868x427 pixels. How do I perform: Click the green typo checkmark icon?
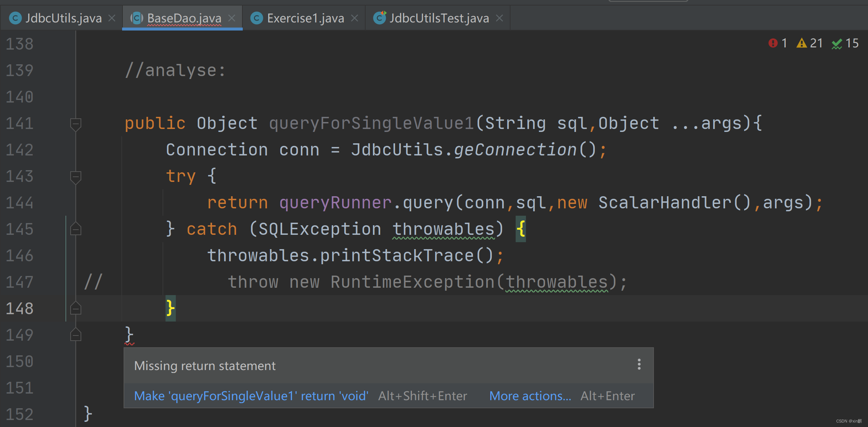tap(837, 44)
